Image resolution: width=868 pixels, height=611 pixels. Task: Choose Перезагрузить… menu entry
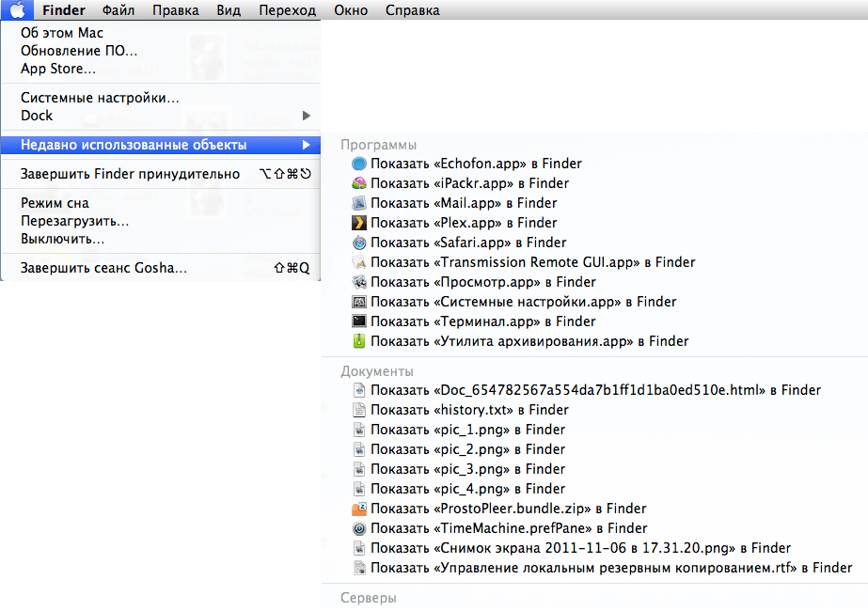[161, 222]
